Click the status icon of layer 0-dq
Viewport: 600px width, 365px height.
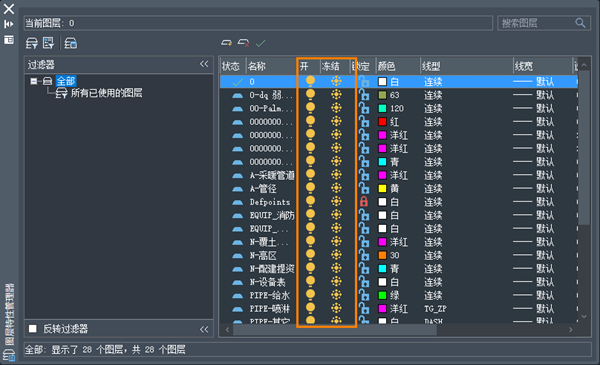(238, 95)
